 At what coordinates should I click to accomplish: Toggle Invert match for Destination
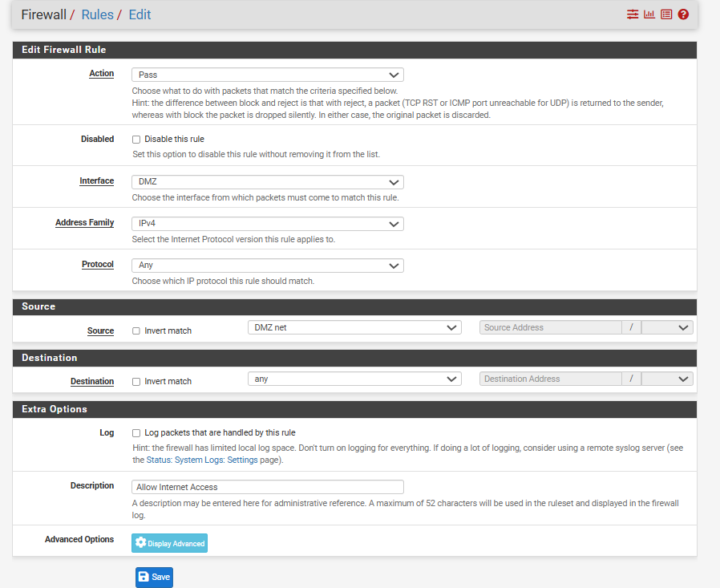136,382
